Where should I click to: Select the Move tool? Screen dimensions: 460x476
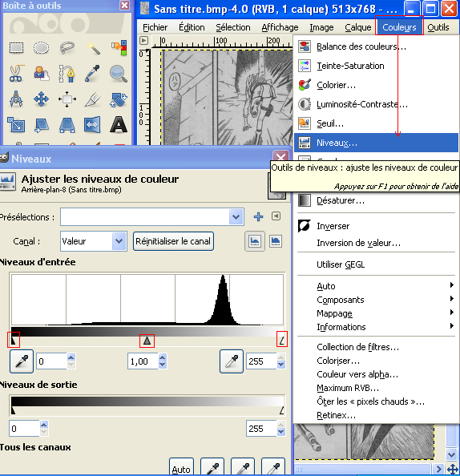41,99
